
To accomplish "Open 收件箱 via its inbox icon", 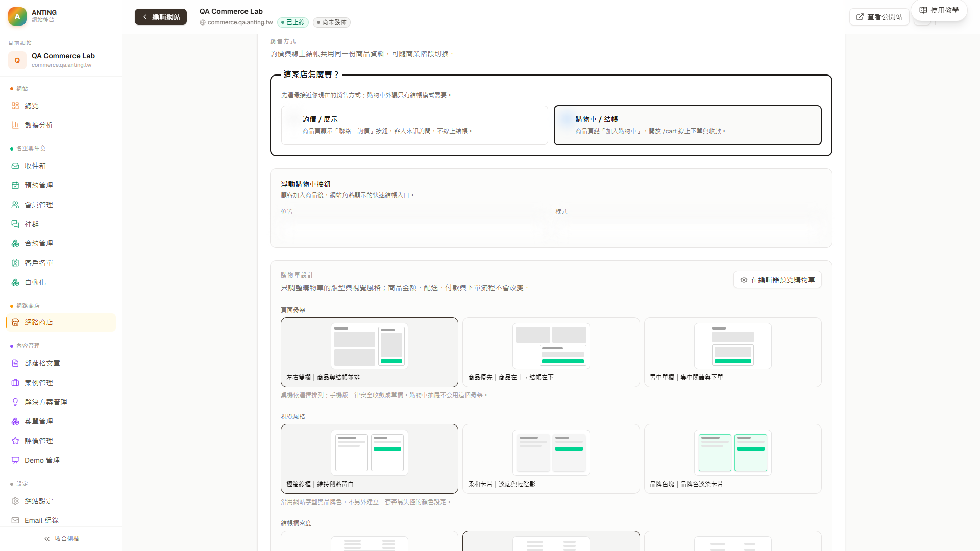I will point(15,166).
